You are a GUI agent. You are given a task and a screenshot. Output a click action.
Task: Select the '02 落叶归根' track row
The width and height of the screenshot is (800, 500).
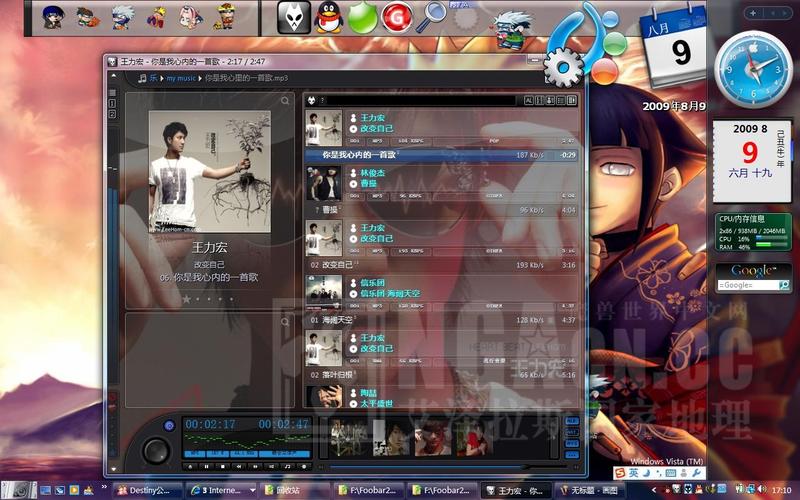441,375
